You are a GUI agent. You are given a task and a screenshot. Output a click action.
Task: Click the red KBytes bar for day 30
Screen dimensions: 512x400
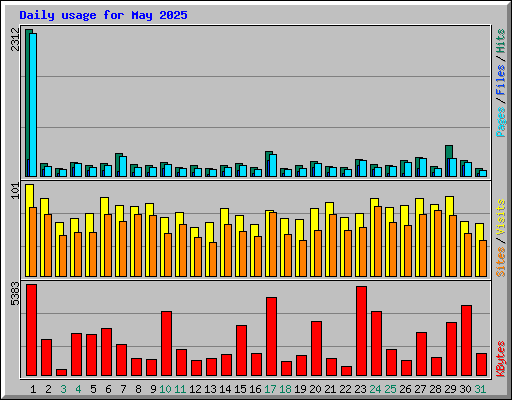tap(466, 341)
